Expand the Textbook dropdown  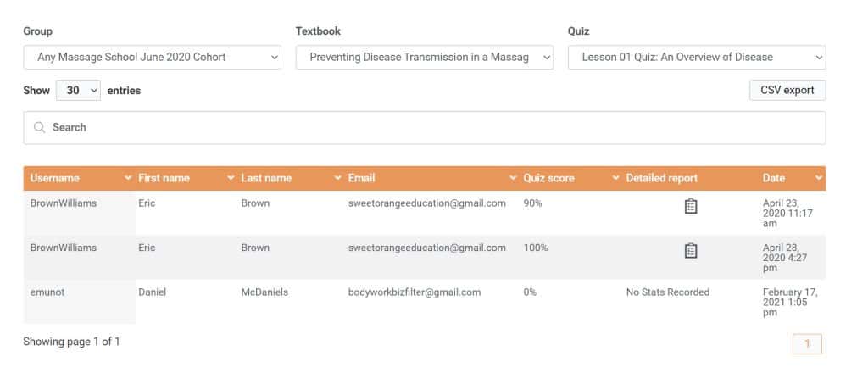pyautogui.click(x=424, y=58)
